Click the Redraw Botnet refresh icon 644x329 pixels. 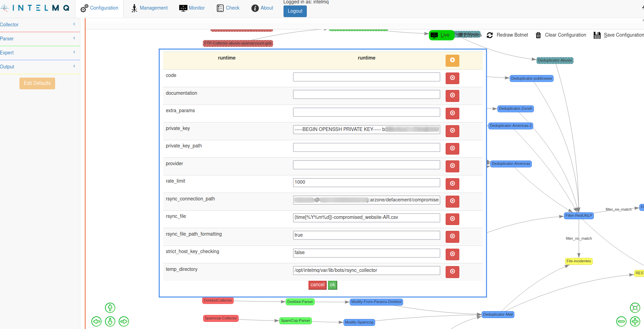[490, 35]
